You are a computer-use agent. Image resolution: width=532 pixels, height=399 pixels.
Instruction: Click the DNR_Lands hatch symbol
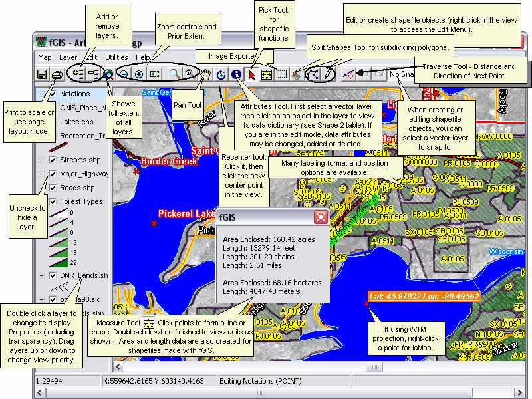59,288
